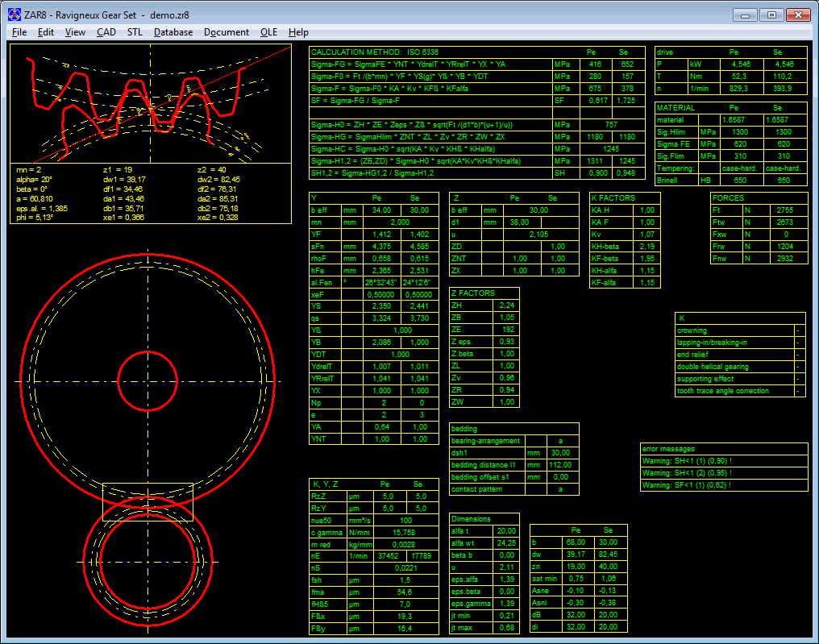Close the ZAR8 window

click(799, 15)
